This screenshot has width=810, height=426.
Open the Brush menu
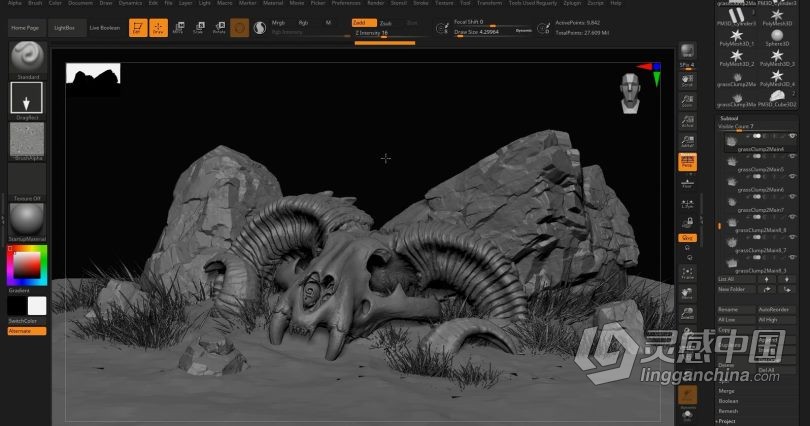pyautogui.click(x=35, y=3)
